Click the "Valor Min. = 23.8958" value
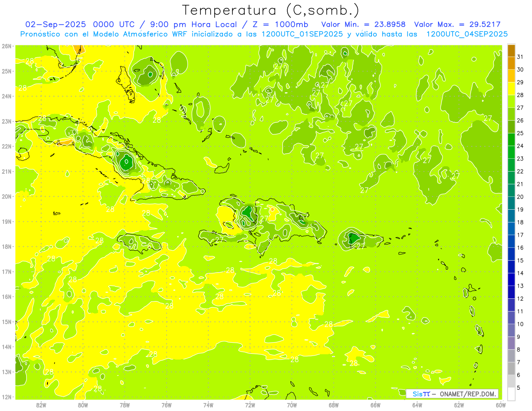The image size is (532, 411). (364, 24)
